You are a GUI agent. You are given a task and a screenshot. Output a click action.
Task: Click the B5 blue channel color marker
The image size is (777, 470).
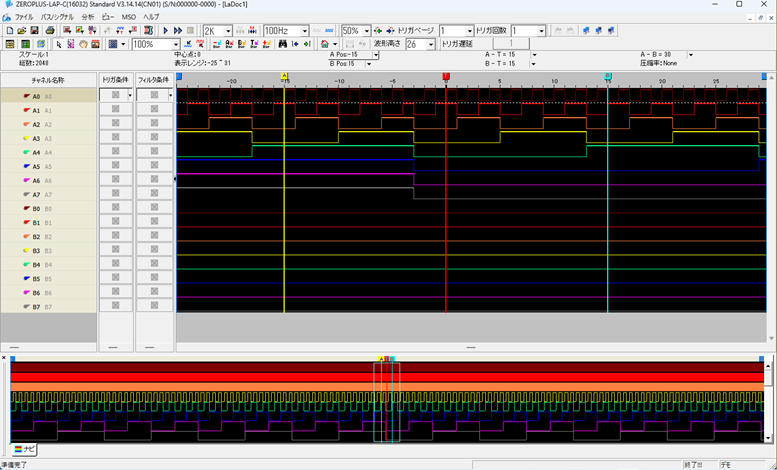click(x=27, y=279)
